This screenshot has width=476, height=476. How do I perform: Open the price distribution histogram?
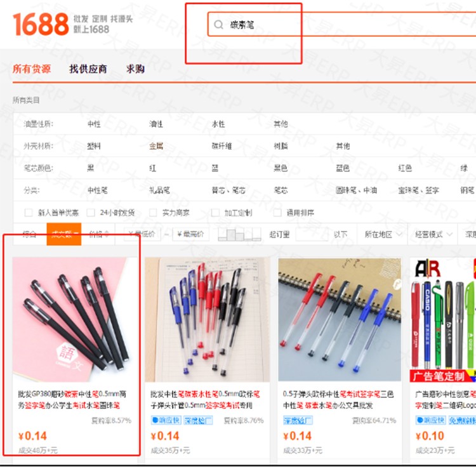(x=239, y=234)
